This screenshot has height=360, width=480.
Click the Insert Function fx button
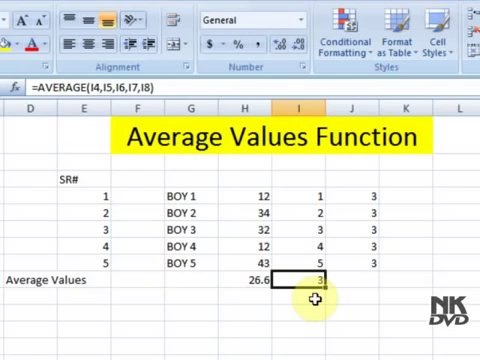point(15,88)
